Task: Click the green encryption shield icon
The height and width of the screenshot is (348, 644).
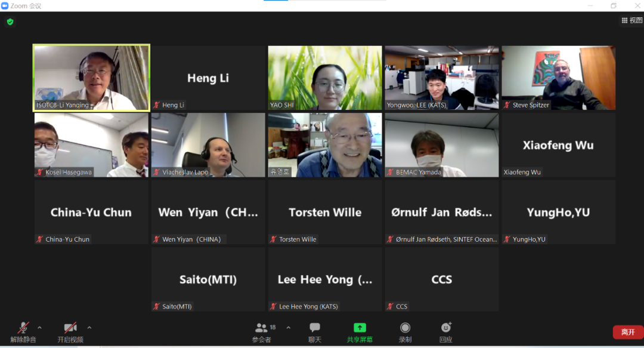Action: (x=10, y=22)
